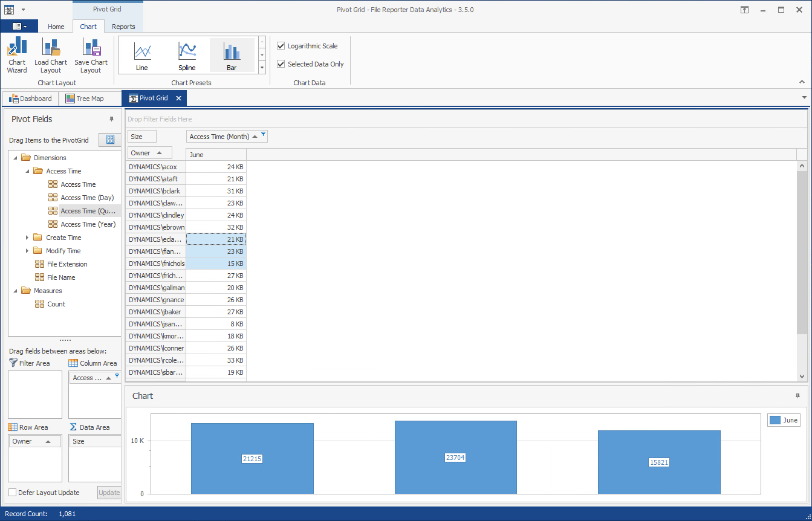Click filter icon in Column Area field
The width and height of the screenshot is (812, 521).
pos(117,375)
